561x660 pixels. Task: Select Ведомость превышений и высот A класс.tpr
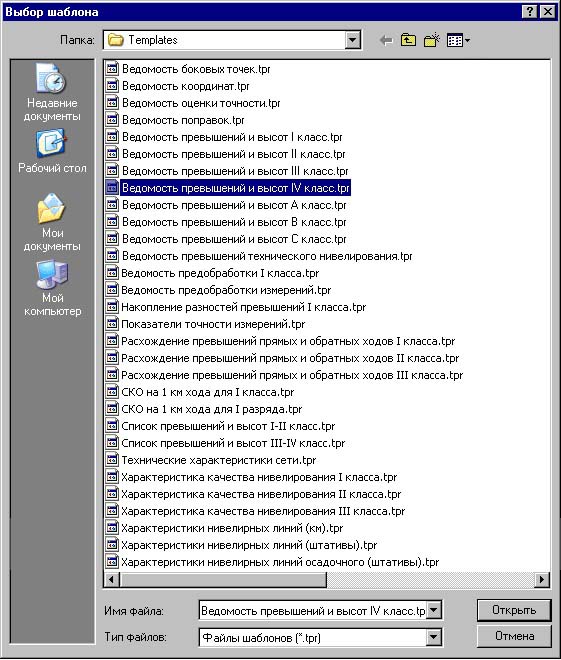[234, 205]
